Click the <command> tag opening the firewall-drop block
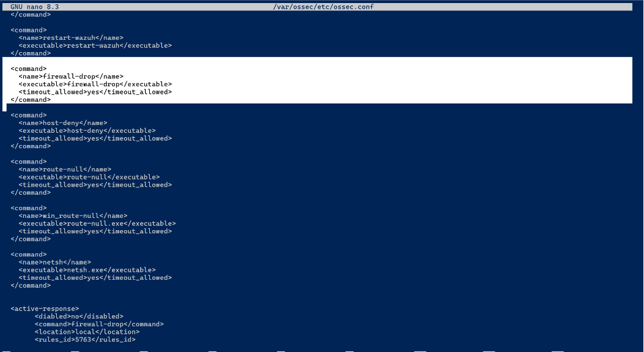 click(29, 69)
